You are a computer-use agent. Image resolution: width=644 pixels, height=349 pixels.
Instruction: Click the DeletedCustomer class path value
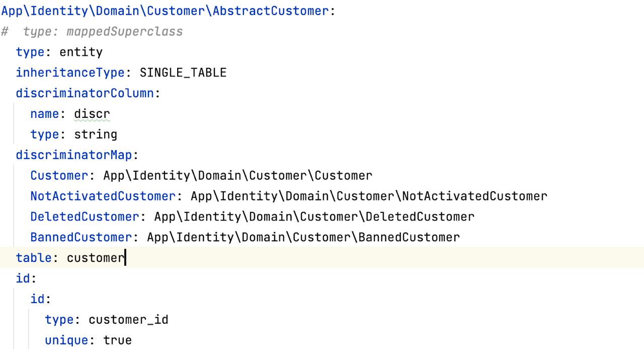click(314, 217)
